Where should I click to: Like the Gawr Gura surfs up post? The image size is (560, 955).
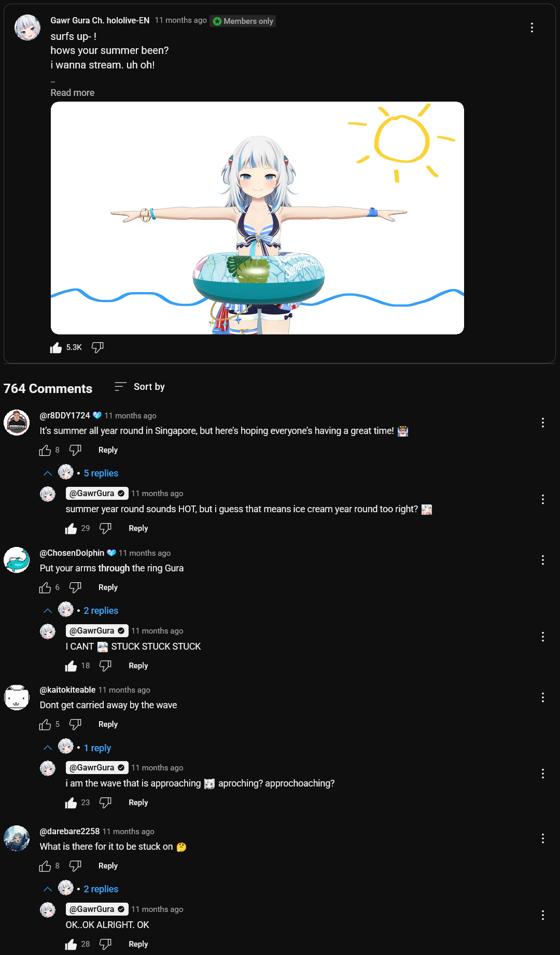56,347
